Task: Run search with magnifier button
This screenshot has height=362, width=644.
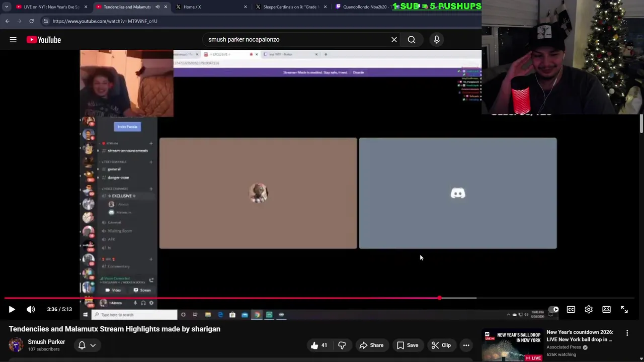Action: pos(412,40)
